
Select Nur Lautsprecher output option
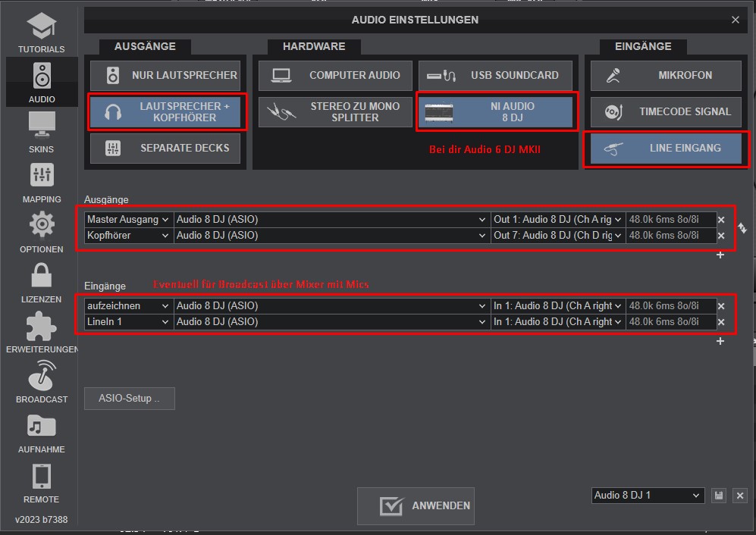click(x=165, y=75)
